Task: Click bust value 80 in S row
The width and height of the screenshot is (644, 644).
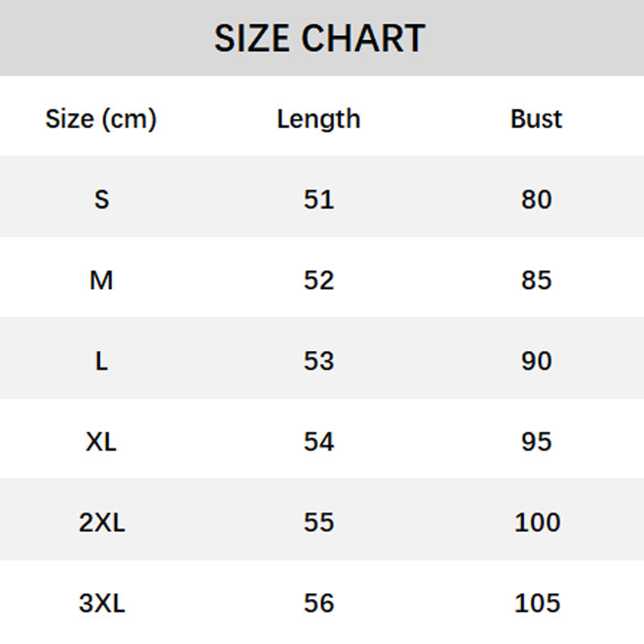Action: [x=536, y=199]
